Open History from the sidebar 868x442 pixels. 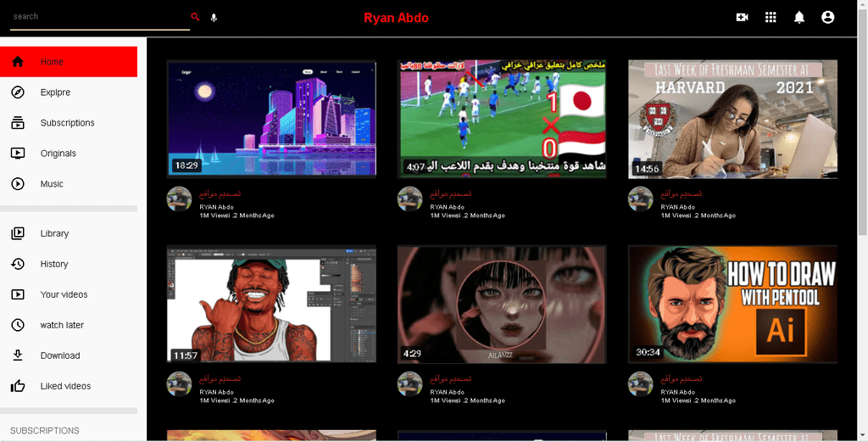[53, 264]
